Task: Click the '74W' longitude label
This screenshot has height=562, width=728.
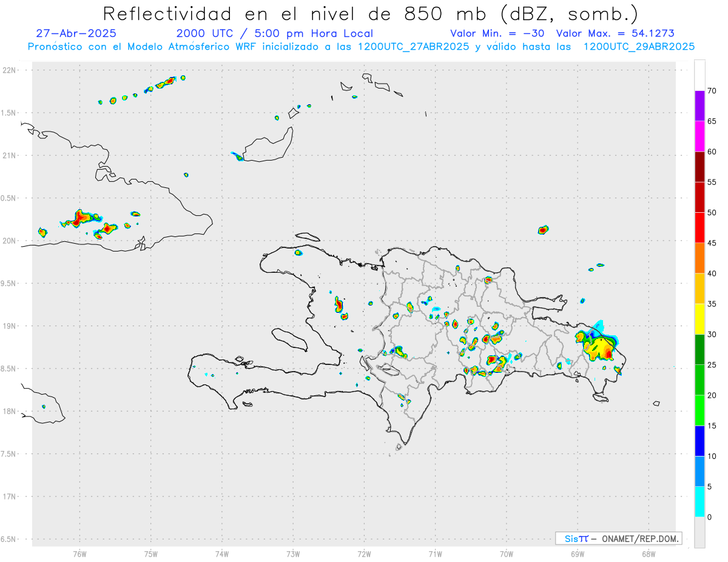Action: pyautogui.click(x=221, y=554)
